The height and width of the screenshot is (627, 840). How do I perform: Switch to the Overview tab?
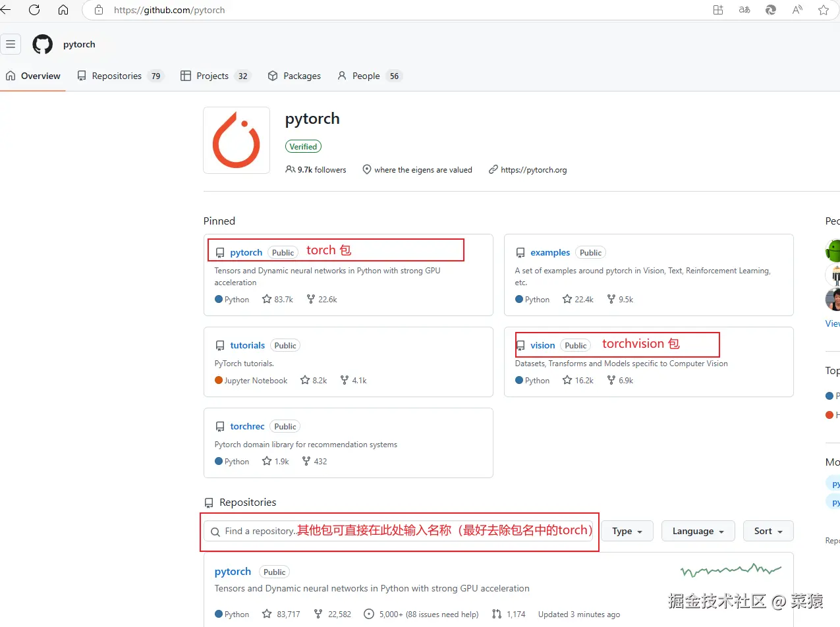click(x=33, y=76)
